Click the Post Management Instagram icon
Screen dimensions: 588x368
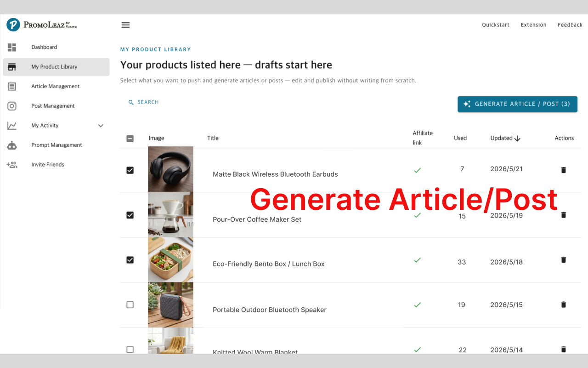12,106
